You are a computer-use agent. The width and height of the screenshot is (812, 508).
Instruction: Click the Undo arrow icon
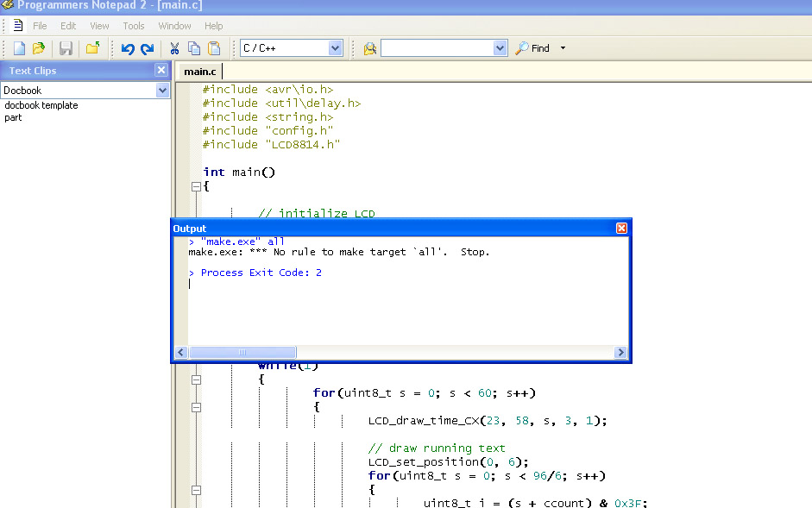coord(128,48)
